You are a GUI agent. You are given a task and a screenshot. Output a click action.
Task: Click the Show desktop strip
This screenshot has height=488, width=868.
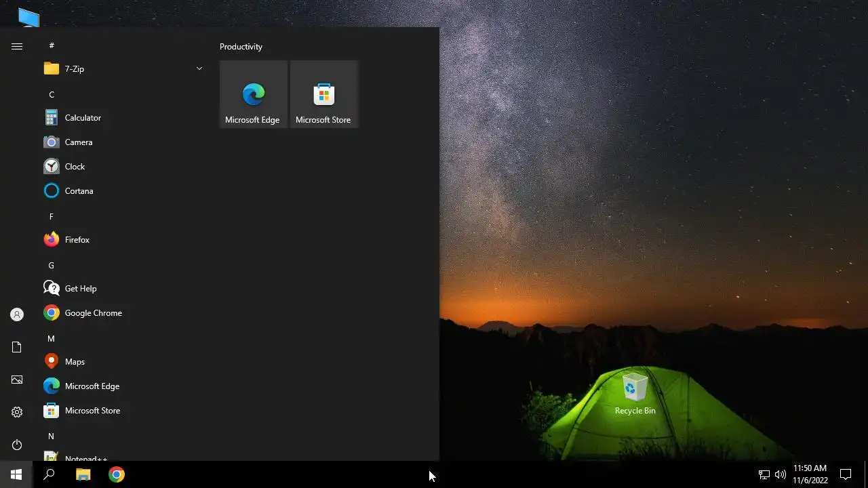pos(866,474)
